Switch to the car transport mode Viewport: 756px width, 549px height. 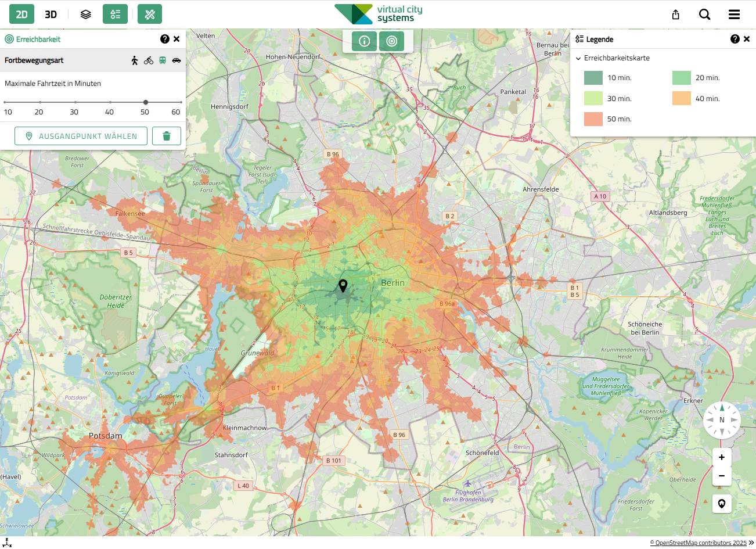click(x=177, y=60)
